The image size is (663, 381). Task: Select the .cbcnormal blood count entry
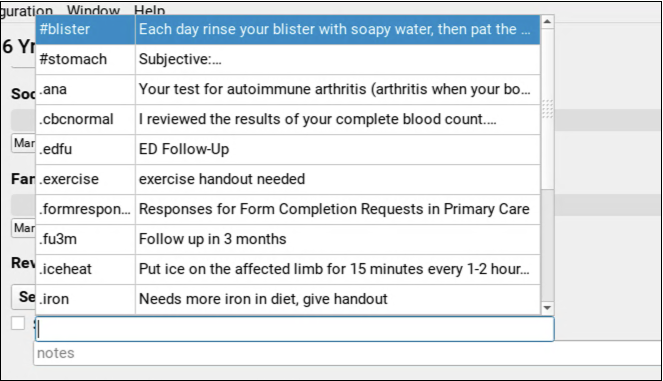point(288,120)
